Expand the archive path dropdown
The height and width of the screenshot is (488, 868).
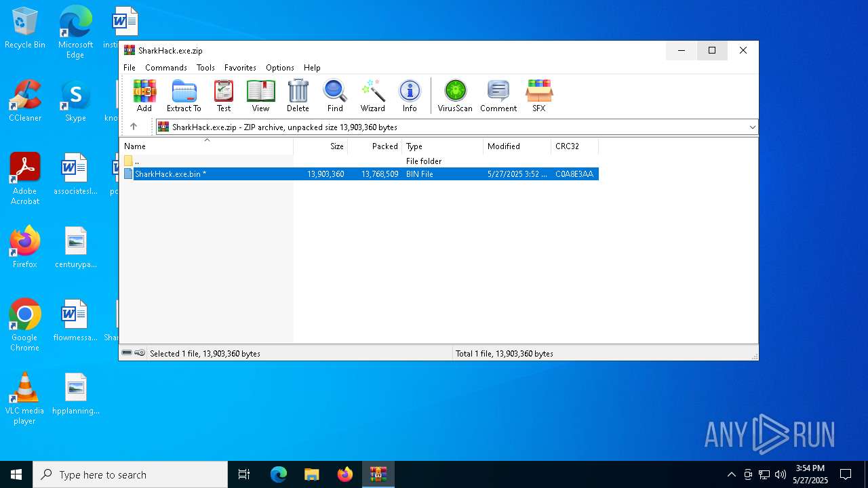[752, 127]
